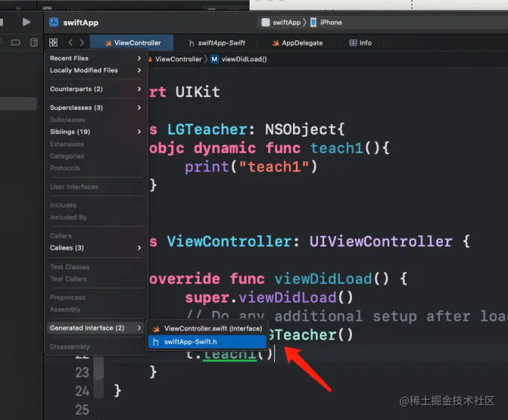Click the UIViewController type in code
Viewport: 508px width, 420px height.
click(381, 241)
